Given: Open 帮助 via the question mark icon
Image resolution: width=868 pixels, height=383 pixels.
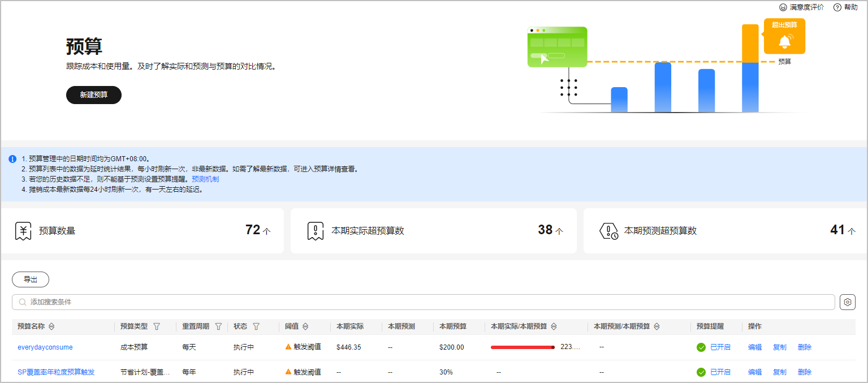Looking at the screenshot, I should [x=837, y=7].
